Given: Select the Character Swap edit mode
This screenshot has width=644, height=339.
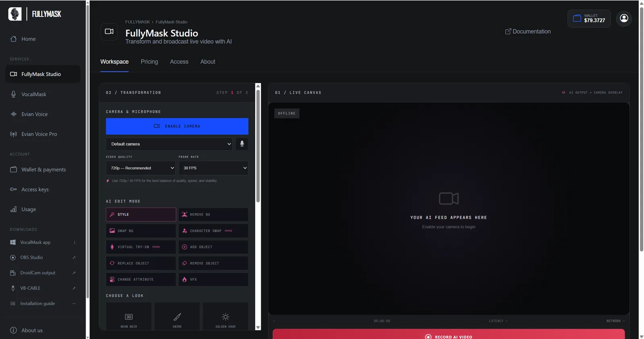Looking at the screenshot, I should tap(213, 231).
